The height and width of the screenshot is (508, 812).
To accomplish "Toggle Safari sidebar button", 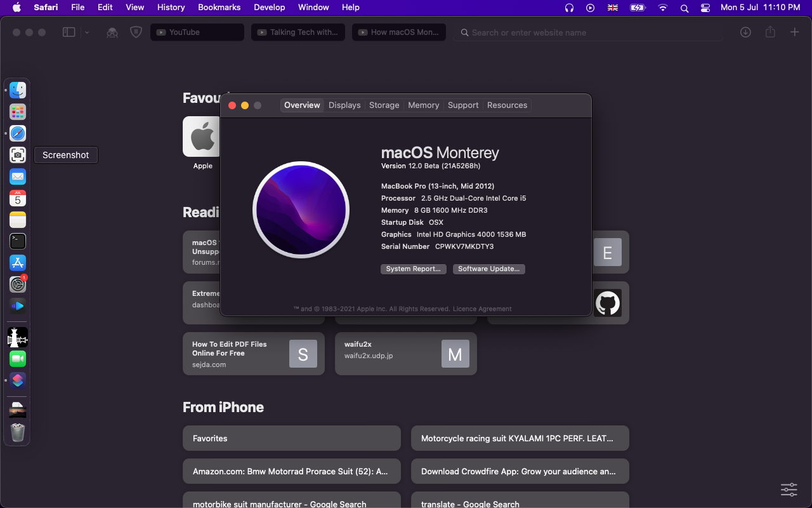I will [69, 32].
